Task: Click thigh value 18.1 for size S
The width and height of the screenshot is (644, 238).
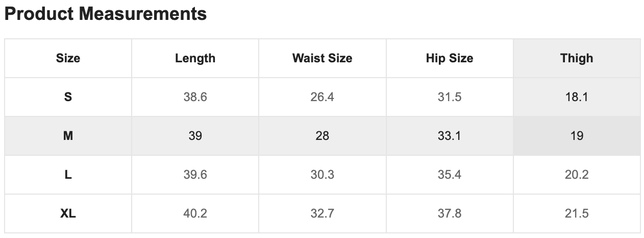Action: pyautogui.click(x=577, y=97)
